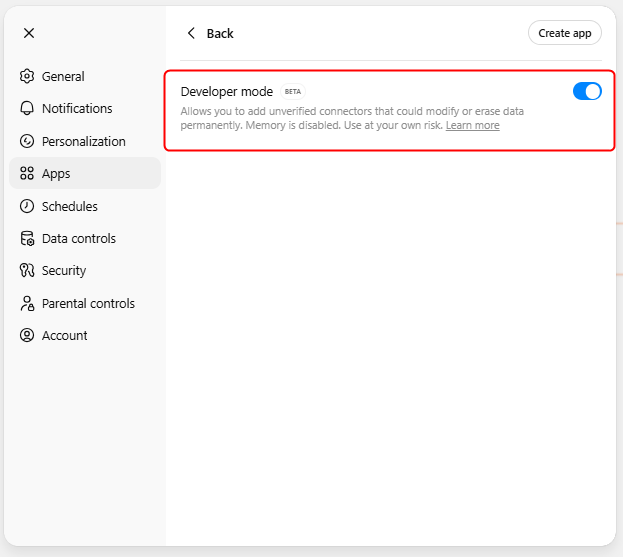Click the BETA badge beside Developer mode
The height and width of the screenshot is (557, 623).
tap(292, 92)
